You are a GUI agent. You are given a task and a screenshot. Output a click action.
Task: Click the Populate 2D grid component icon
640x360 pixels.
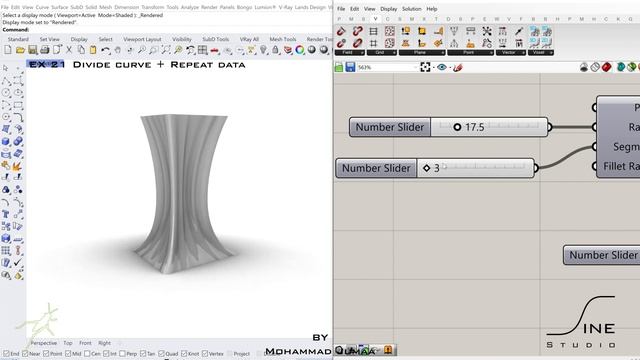coord(390,31)
